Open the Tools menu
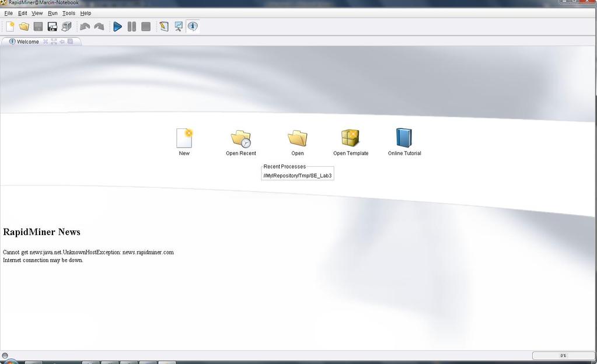 [68, 13]
